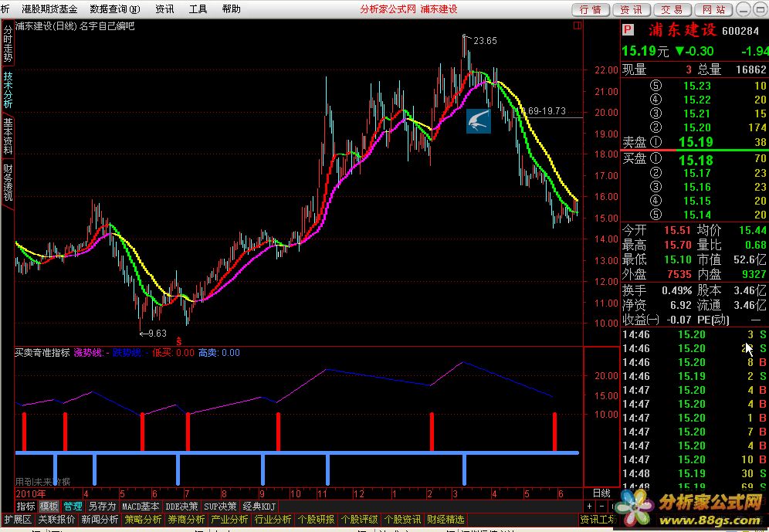Screen dimensions: 769x532
Task: Switch to the 财务透视 side tab
Action: (8, 182)
